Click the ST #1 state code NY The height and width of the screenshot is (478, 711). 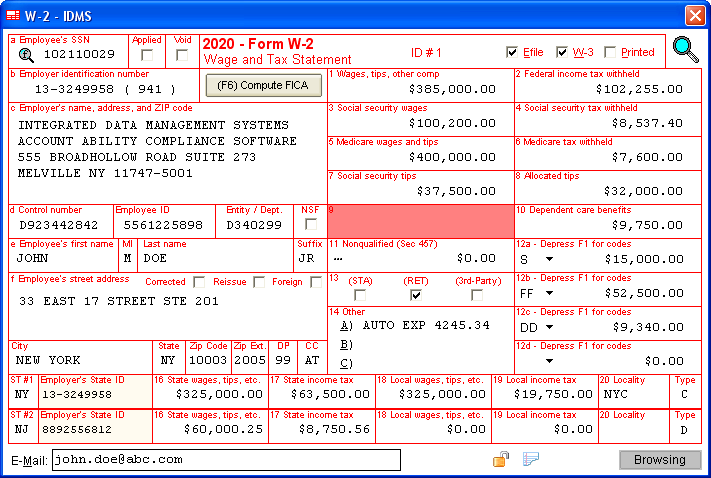[x=24, y=395]
